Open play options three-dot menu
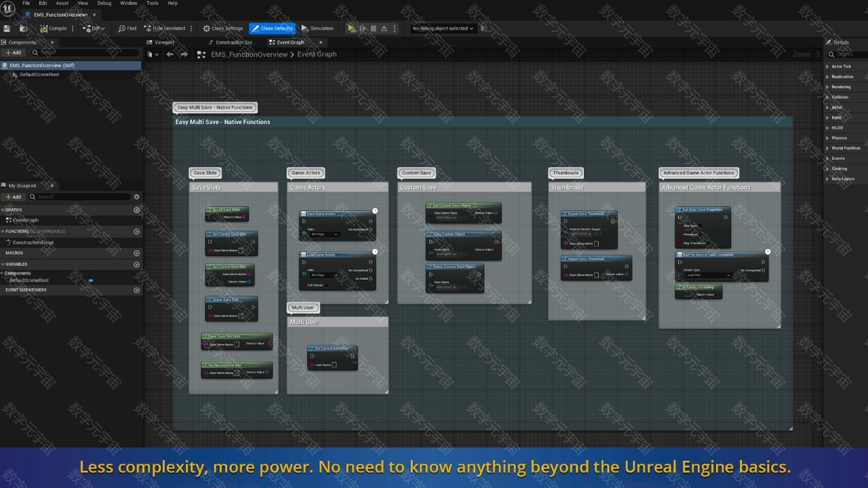The height and width of the screenshot is (488, 868). 395,28
